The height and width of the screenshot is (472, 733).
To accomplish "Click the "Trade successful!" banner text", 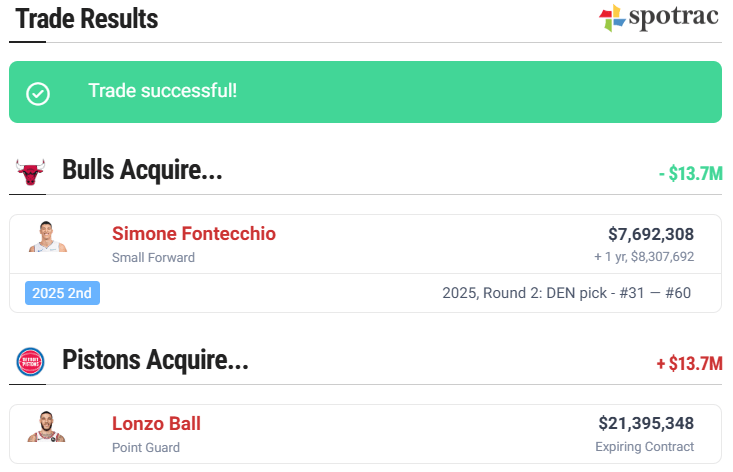I will coord(163,91).
